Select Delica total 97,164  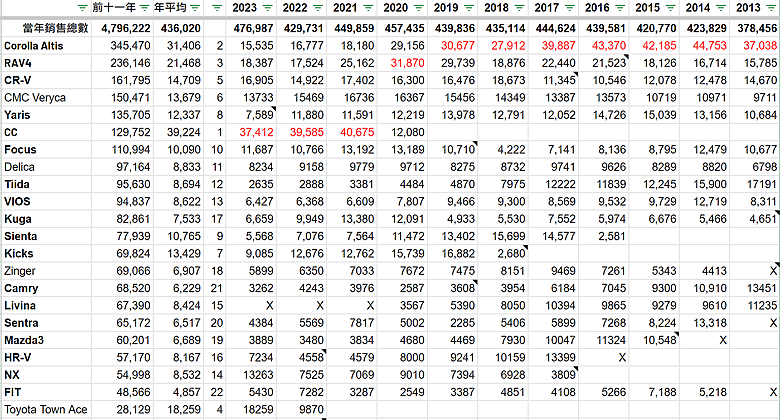click(x=133, y=167)
